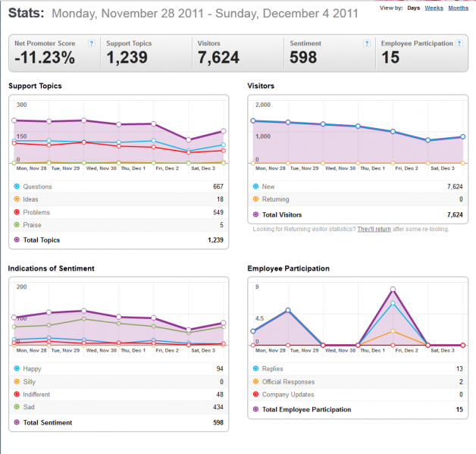Click the Official Responses orange legend dot
This screenshot has width=476, height=454.
point(255,381)
